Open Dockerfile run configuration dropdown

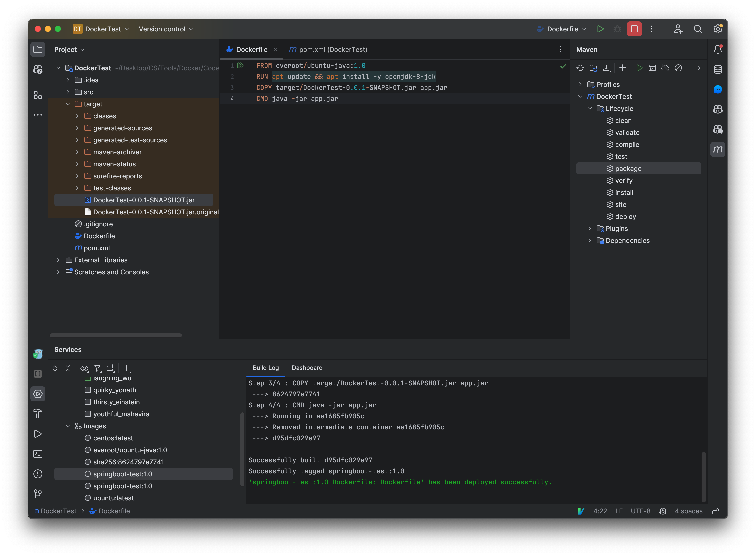pyautogui.click(x=561, y=29)
